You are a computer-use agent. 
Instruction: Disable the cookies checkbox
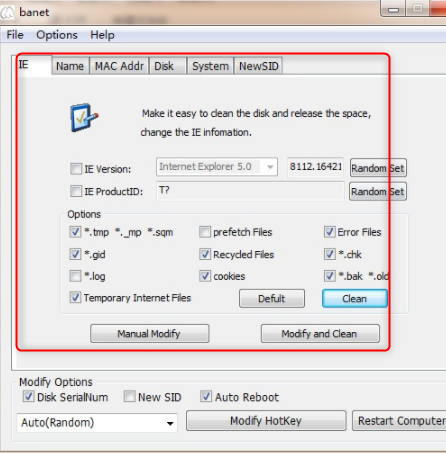coord(205,276)
